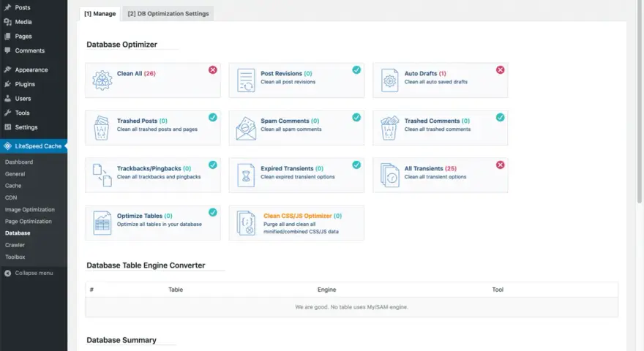644x351 pixels.
Task: Click the Trackbacks/Pingbacks pages icon
Action: tap(102, 175)
